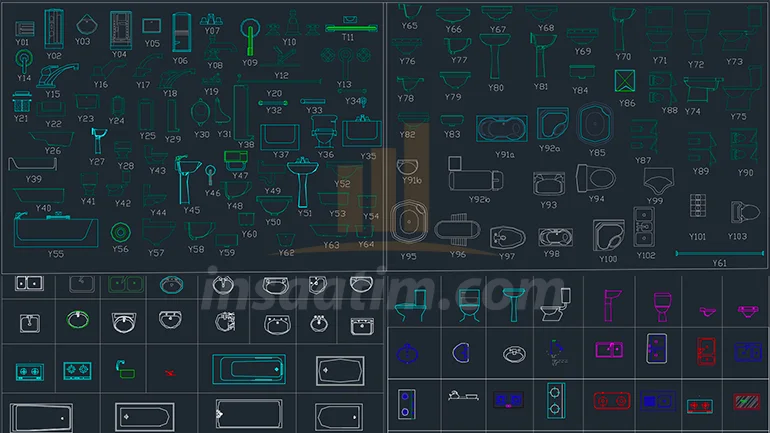Click the long teal bar Y61

point(719,253)
